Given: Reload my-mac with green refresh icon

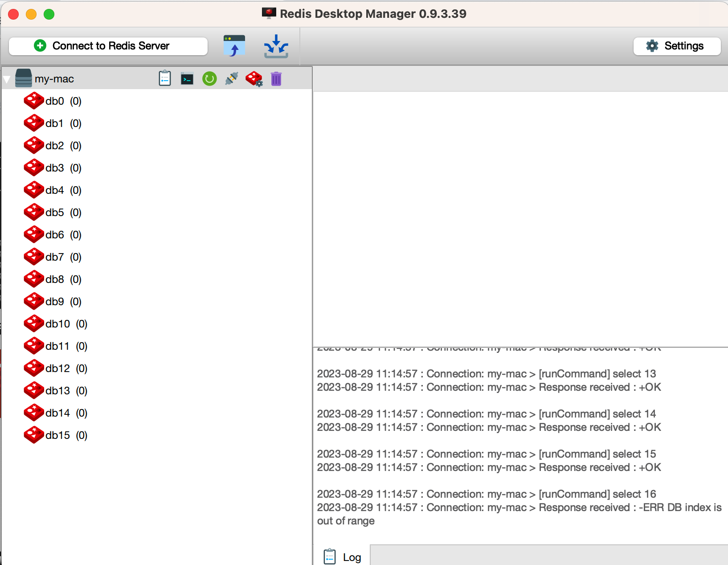Looking at the screenshot, I should 209,79.
